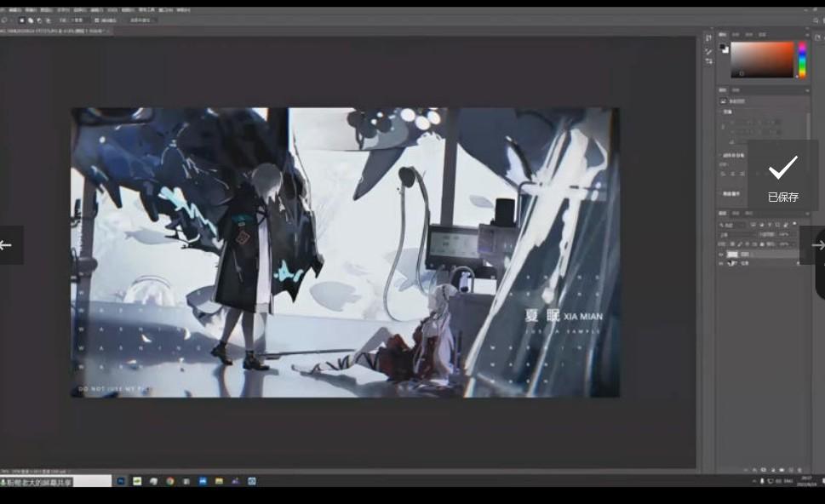Click the add to selection icon
The height and width of the screenshot is (504, 825).
click(x=31, y=20)
